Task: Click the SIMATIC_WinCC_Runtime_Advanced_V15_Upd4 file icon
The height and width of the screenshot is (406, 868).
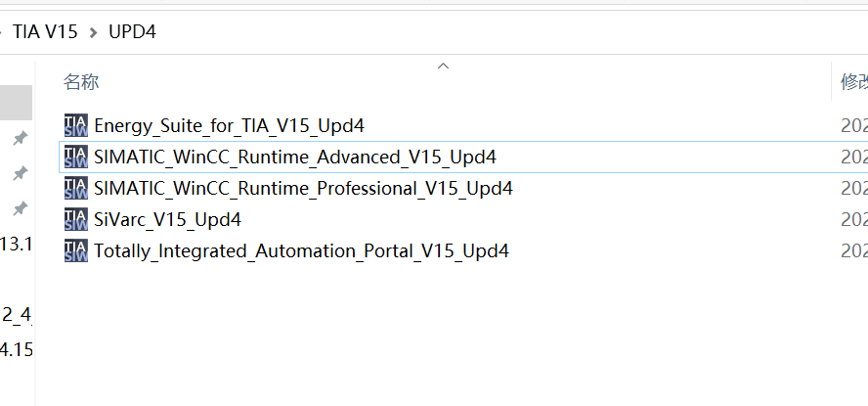Action: coord(75,157)
